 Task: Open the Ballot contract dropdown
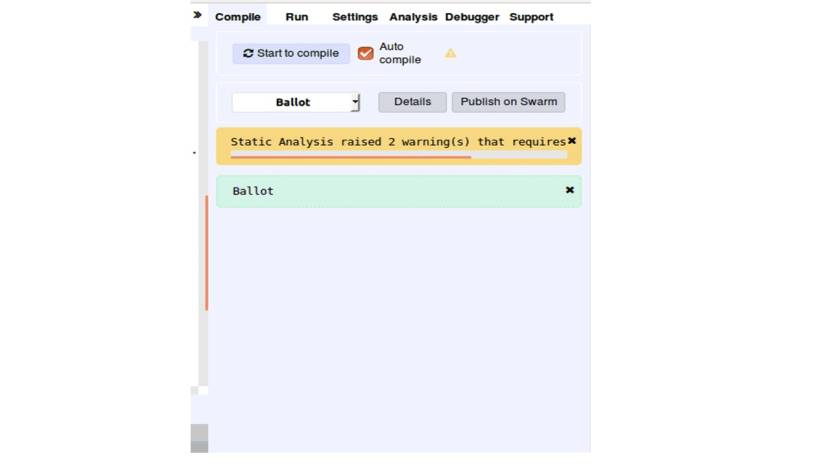296,102
